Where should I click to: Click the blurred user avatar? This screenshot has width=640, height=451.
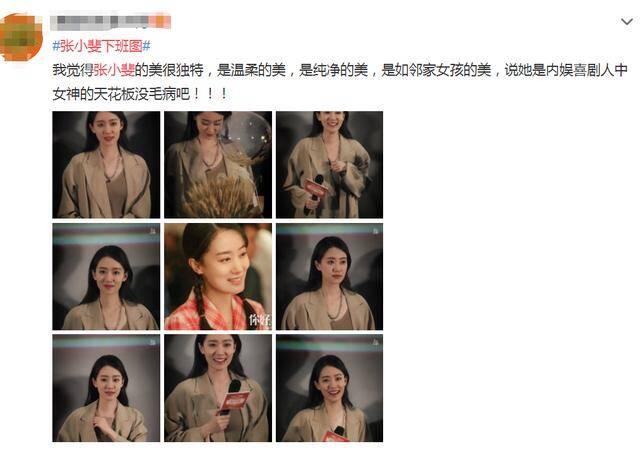20,37
